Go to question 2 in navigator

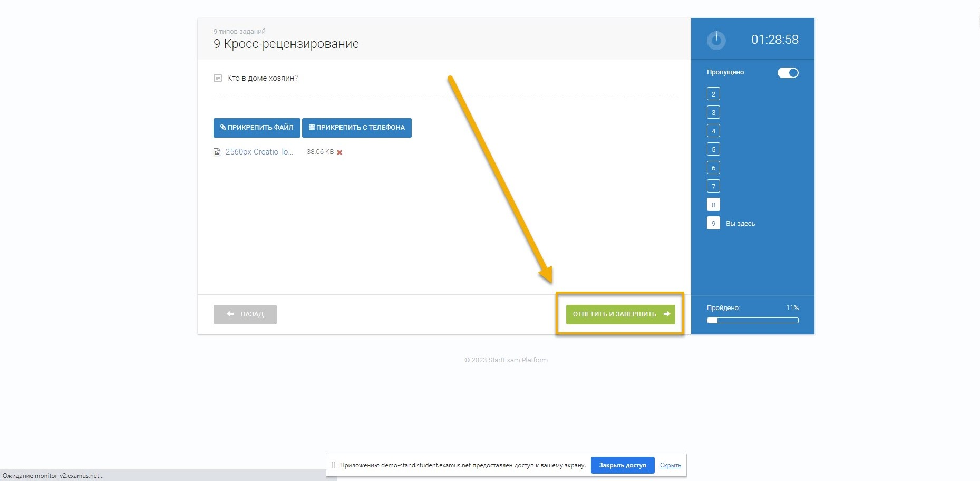click(713, 94)
